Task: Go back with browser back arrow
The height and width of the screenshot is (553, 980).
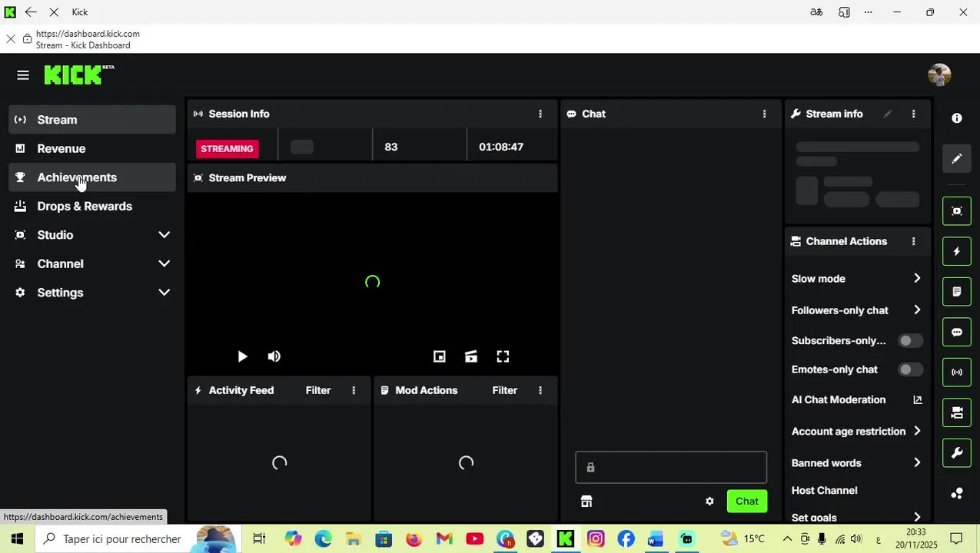Action: [31, 12]
